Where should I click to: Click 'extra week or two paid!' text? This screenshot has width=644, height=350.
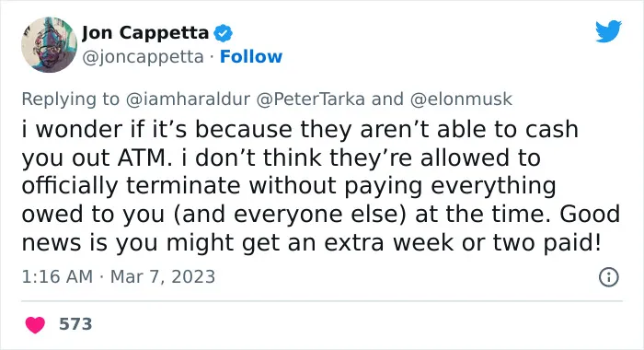click(x=463, y=242)
